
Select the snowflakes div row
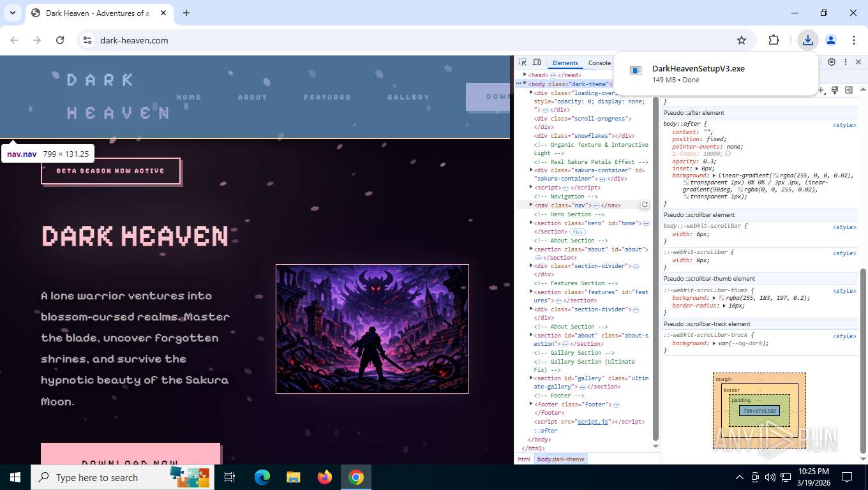point(584,135)
